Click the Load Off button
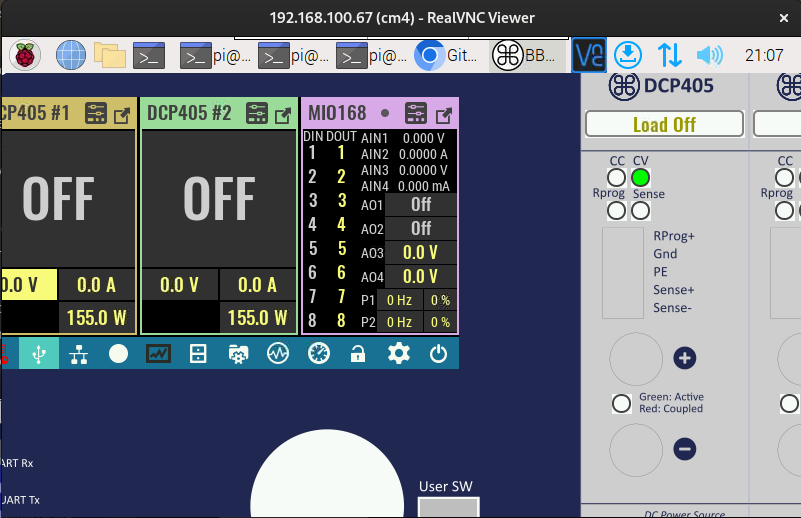The height and width of the screenshot is (518, 801). pyautogui.click(x=664, y=124)
